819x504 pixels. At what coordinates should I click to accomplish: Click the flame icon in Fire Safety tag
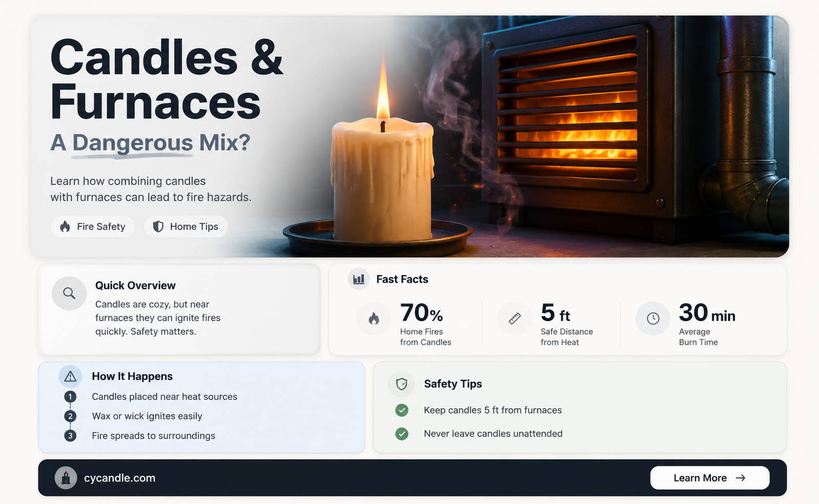click(65, 226)
